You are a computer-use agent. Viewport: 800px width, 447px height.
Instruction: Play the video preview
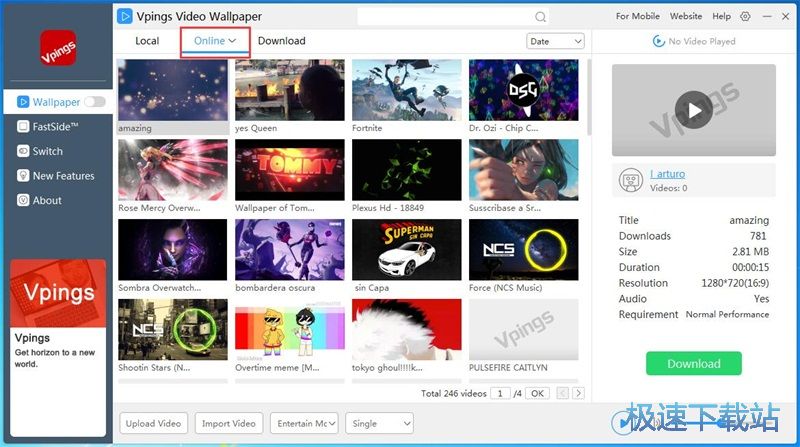tap(693, 110)
